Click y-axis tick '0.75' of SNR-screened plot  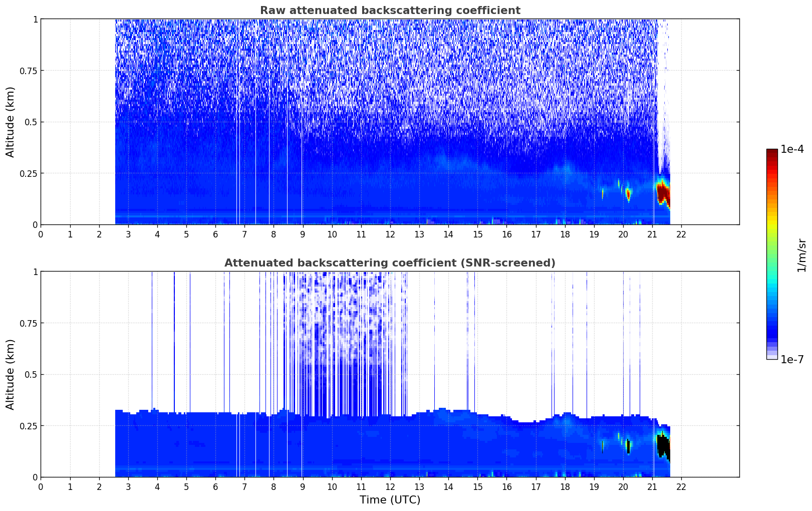29,323
